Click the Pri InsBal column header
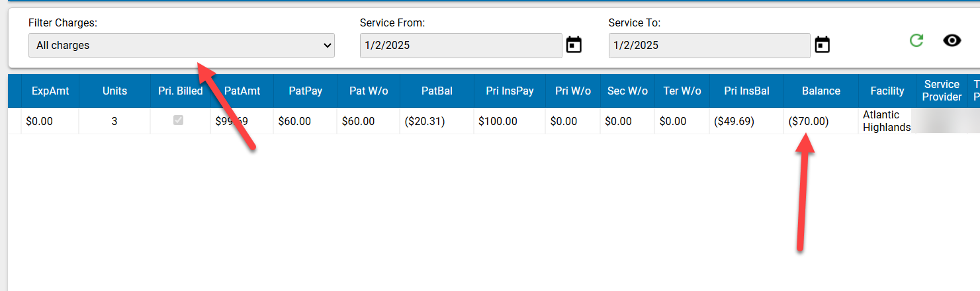 (x=746, y=91)
